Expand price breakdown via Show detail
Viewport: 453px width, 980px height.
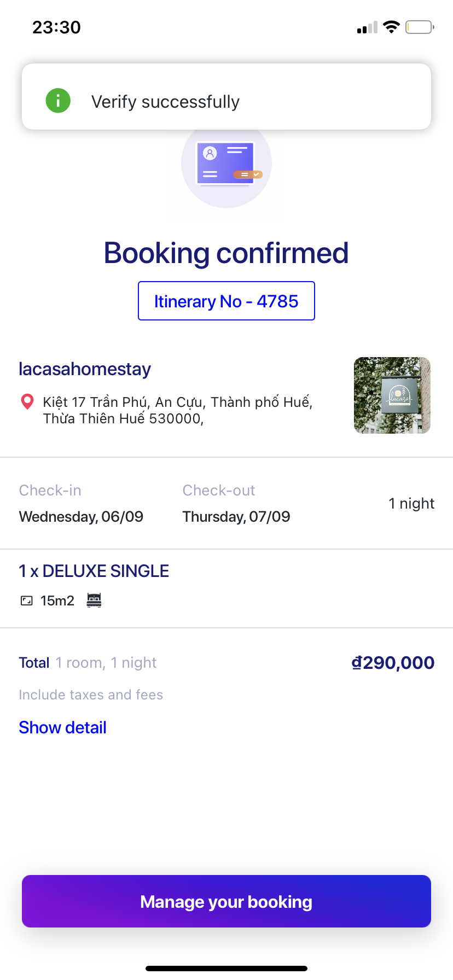point(62,727)
